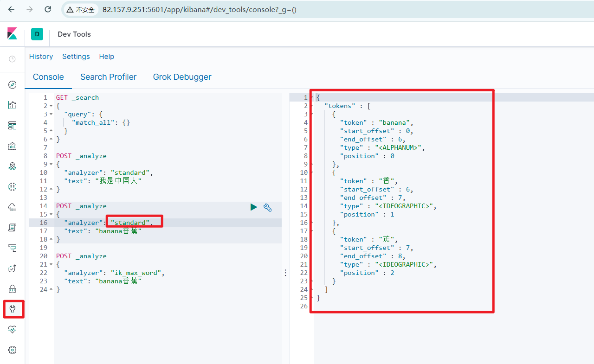The height and width of the screenshot is (364, 594).
Task: Open Discover compass icon in sidebar
Action: coord(13,84)
